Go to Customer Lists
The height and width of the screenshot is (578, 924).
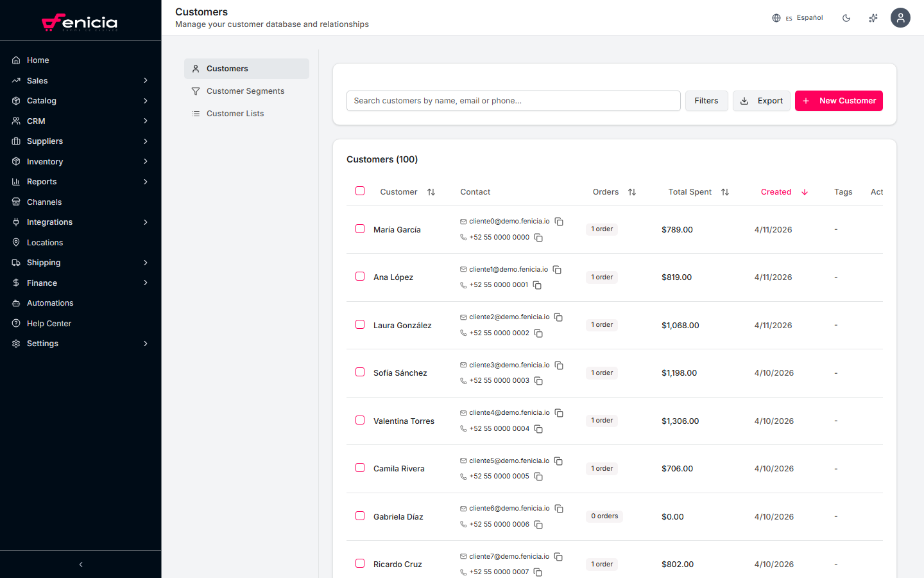coord(235,114)
